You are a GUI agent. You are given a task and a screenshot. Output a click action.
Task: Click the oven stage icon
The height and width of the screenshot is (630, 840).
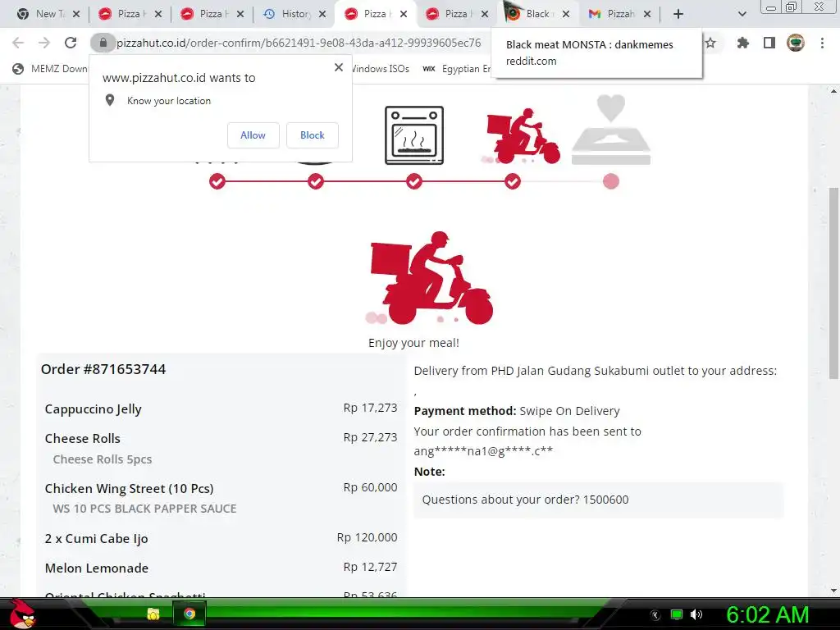coord(414,135)
